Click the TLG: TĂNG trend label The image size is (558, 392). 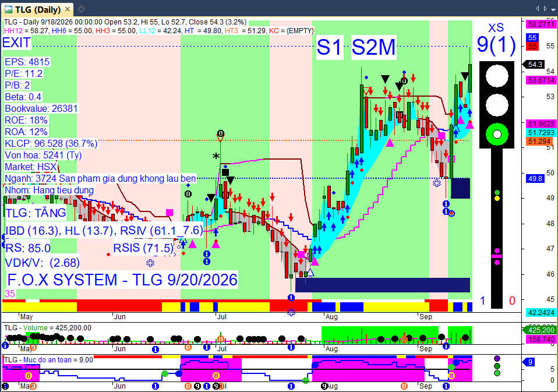36,213
